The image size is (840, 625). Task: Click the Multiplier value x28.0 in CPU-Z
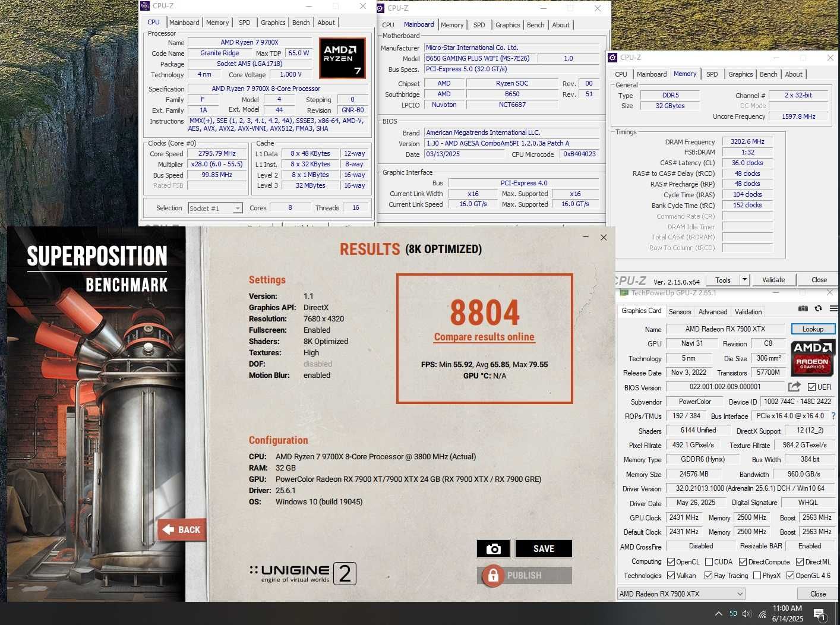[217, 164]
